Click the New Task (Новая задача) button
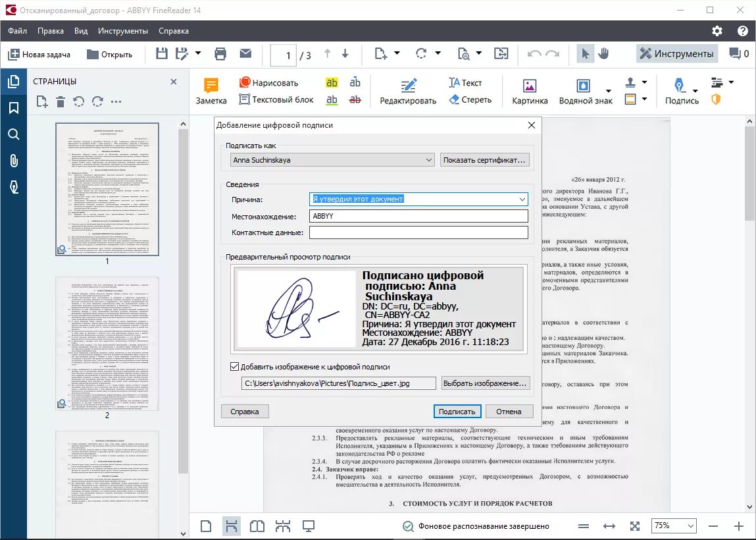The width and height of the screenshot is (756, 540). pos(39,55)
